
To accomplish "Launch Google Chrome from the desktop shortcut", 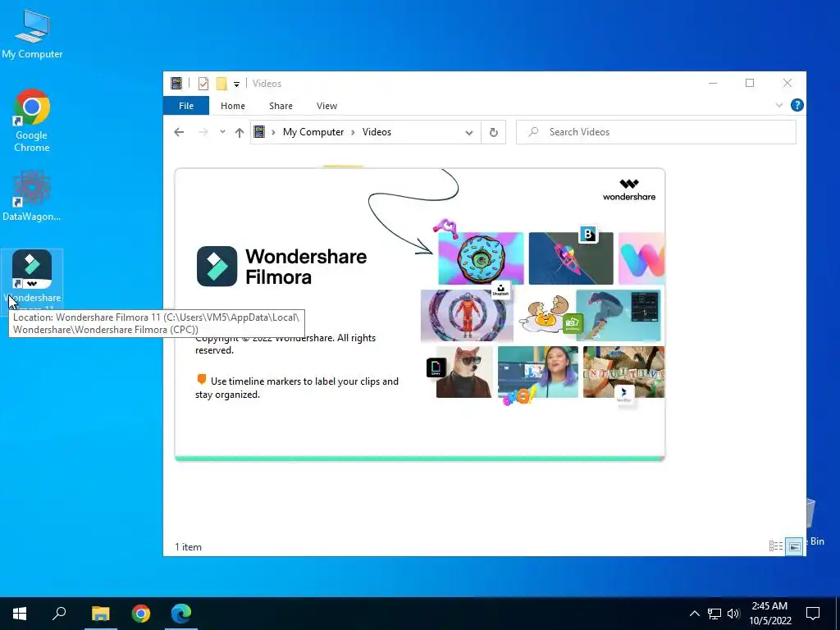I will pyautogui.click(x=32, y=121).
